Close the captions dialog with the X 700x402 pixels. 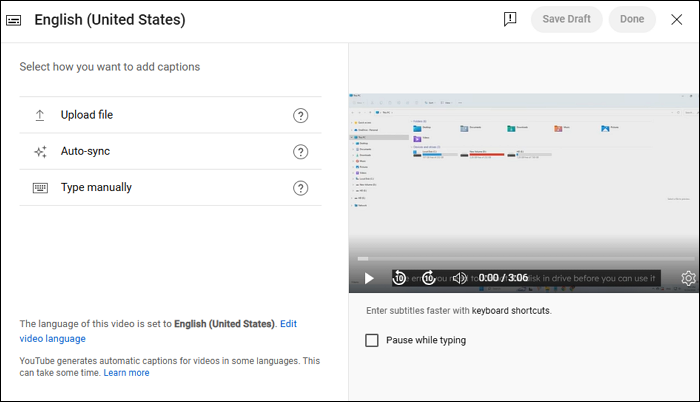click(676, 20)
